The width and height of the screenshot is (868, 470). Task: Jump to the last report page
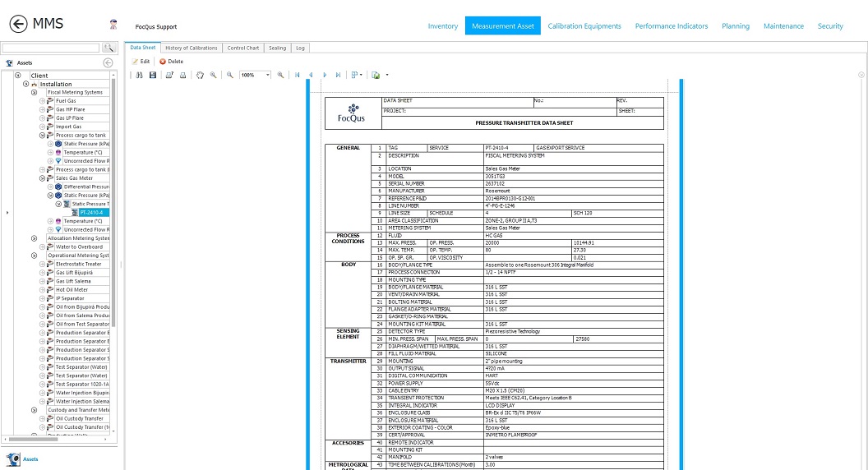click(x=338, y=75)
